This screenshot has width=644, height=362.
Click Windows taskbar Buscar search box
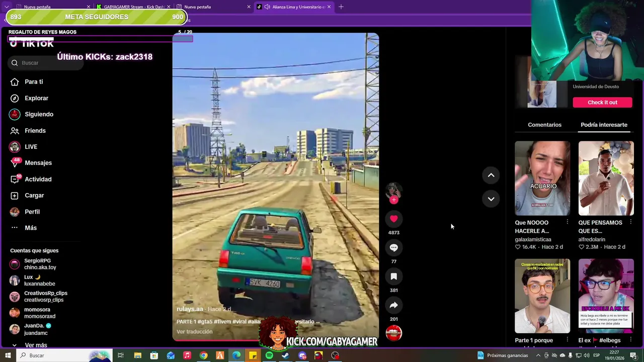[x=65, y=355]
